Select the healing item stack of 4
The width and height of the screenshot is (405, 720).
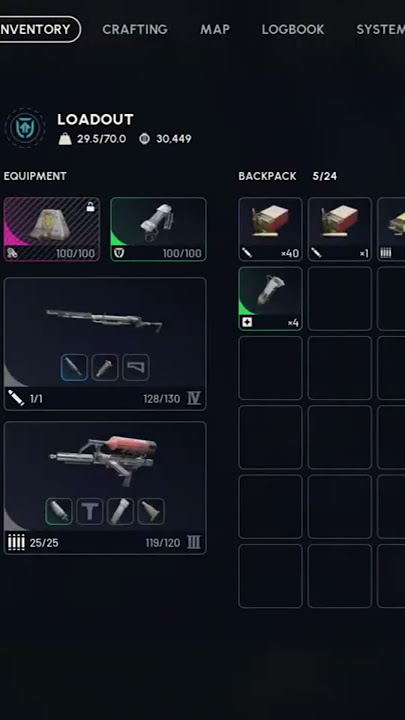[x=270, y=298]
